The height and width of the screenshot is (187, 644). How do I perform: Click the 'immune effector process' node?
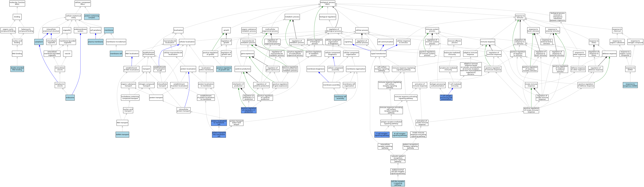click(x=455, y=42)
